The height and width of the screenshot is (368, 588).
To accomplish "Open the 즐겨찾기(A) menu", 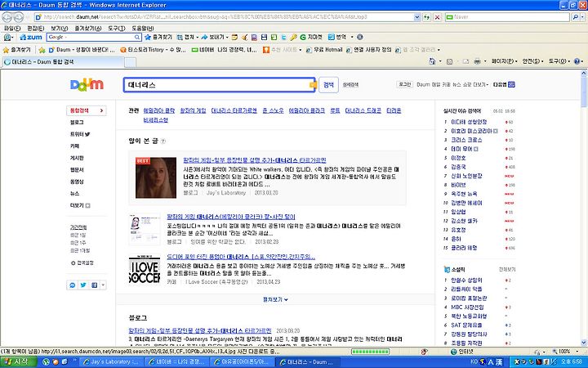I will (x=87, y=28).
